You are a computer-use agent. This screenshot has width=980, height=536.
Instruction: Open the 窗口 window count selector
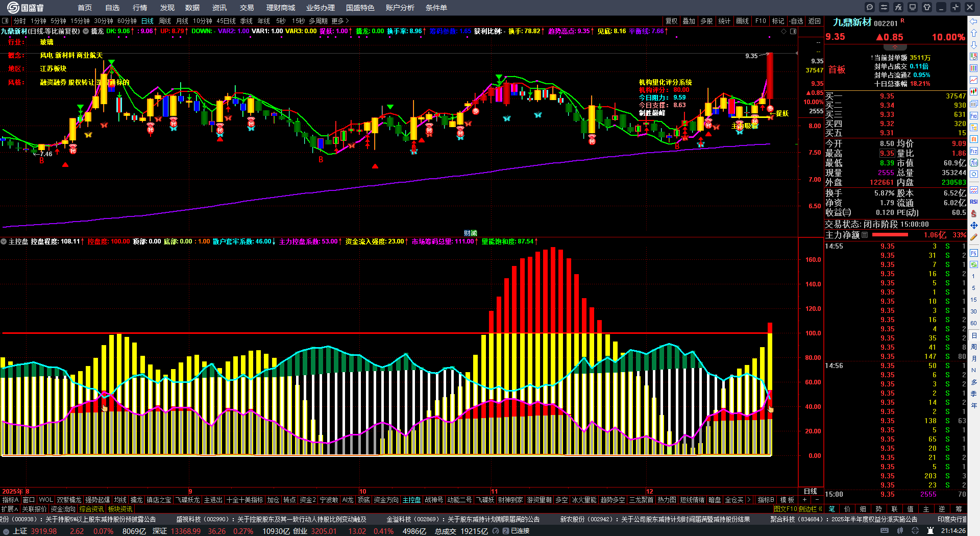[x=29, y=500]
